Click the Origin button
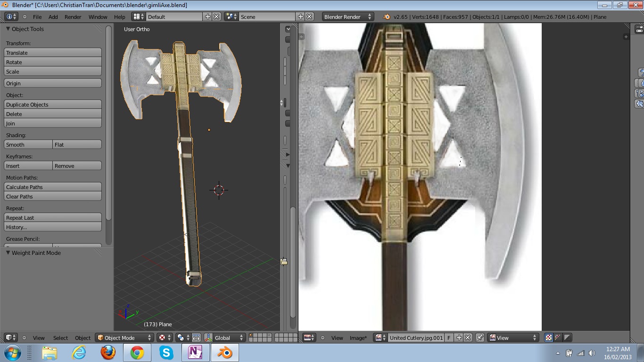Viewport: 644px width, 362px height. coord(53,83)
